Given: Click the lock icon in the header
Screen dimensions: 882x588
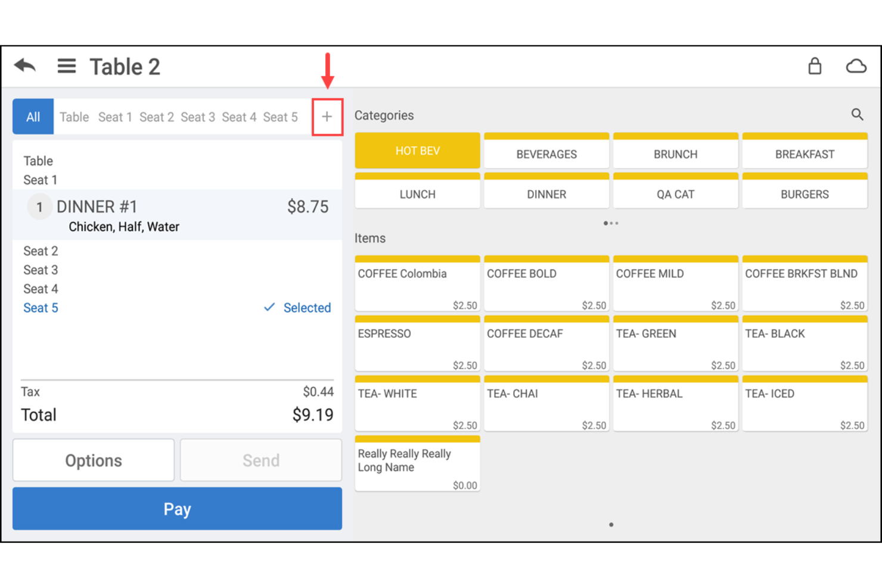Looking at the screenshot, I should click(x=815, y=66).
